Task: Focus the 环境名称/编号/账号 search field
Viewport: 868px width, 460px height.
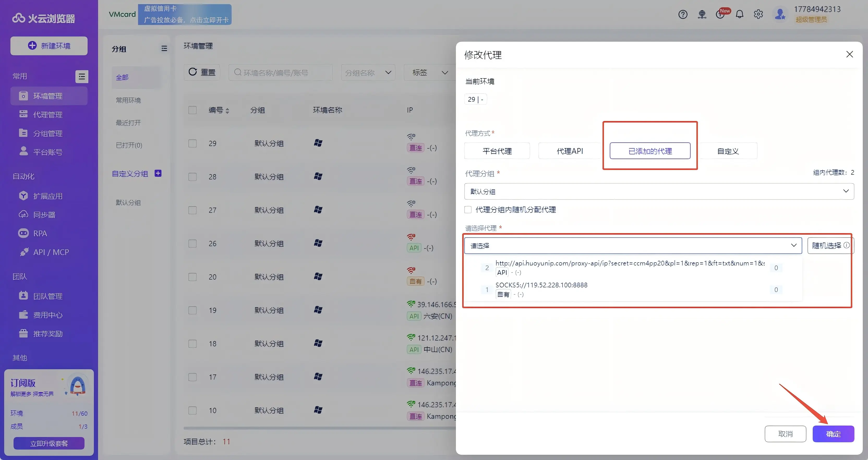Action: [x=280, y=72]
